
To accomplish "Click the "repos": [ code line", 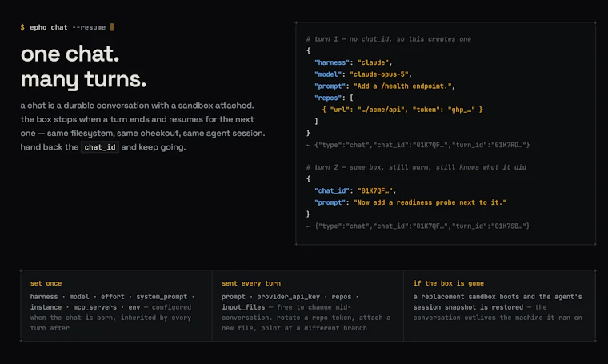I will coord(334,98).
